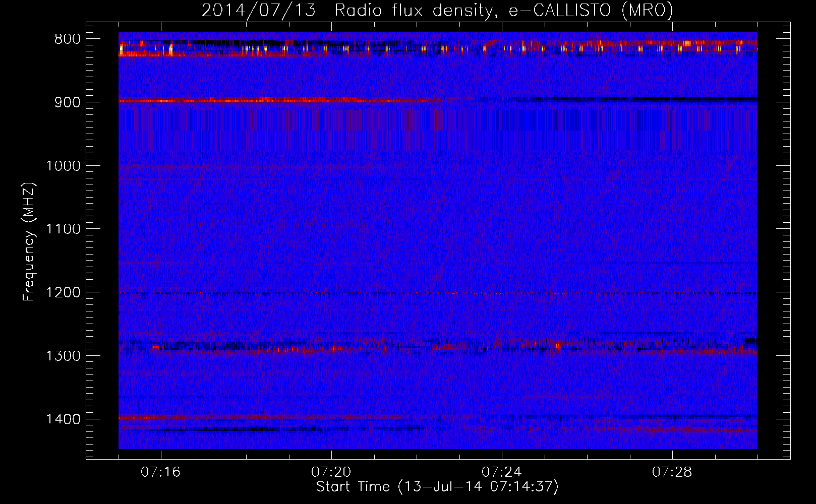Screen dimensions: 816x504
Task: Click the 1200 frequency tick label
Action: 63,293
